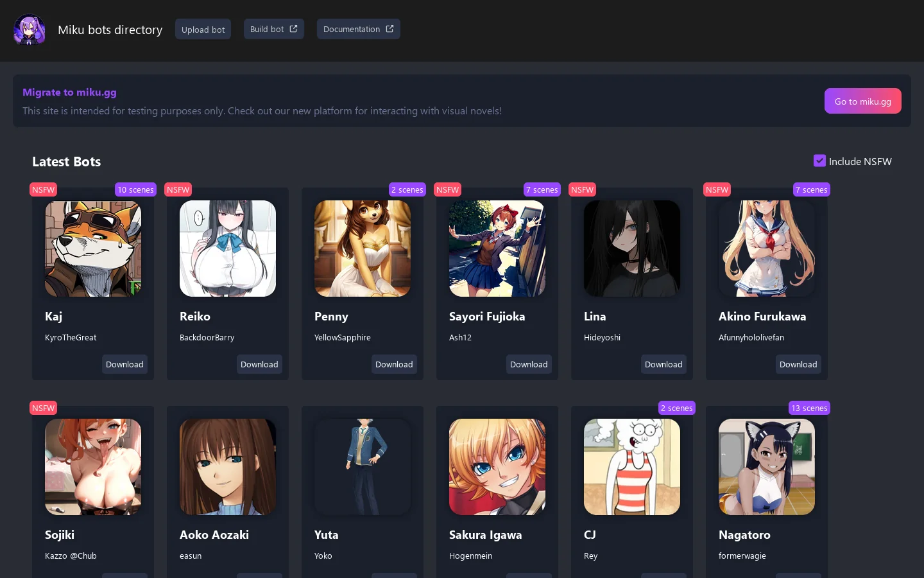
Task: Click the 10 scenes badge on Kaj
Action: coord(135,189)
